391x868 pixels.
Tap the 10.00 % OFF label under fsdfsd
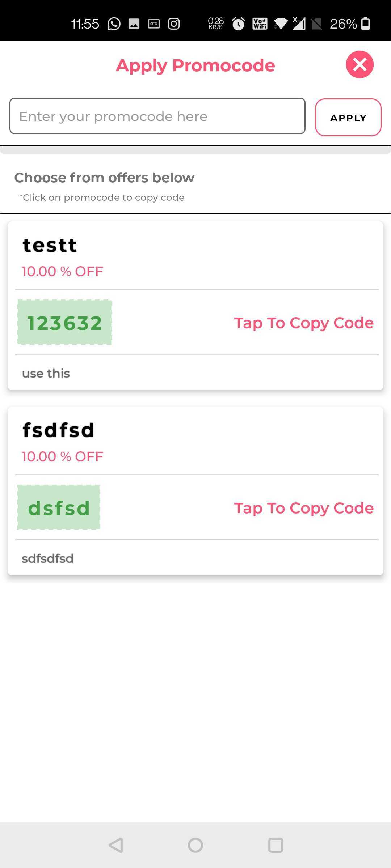coord(62,456)
